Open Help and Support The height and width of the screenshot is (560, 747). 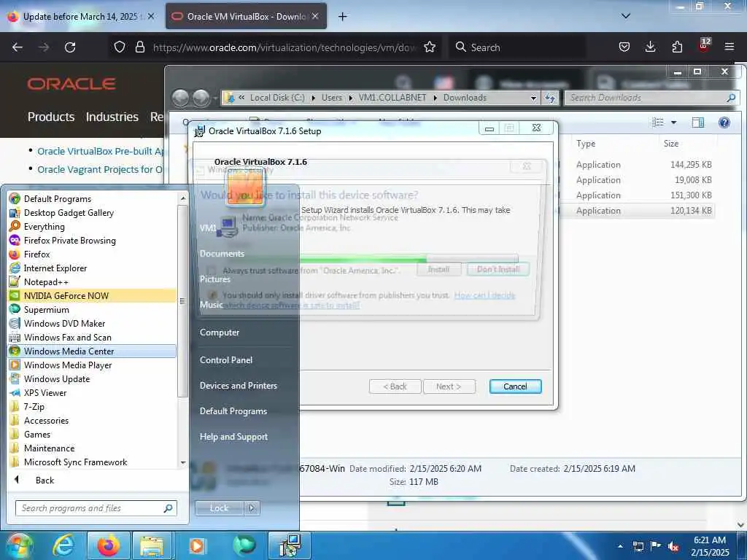(233, 437)
